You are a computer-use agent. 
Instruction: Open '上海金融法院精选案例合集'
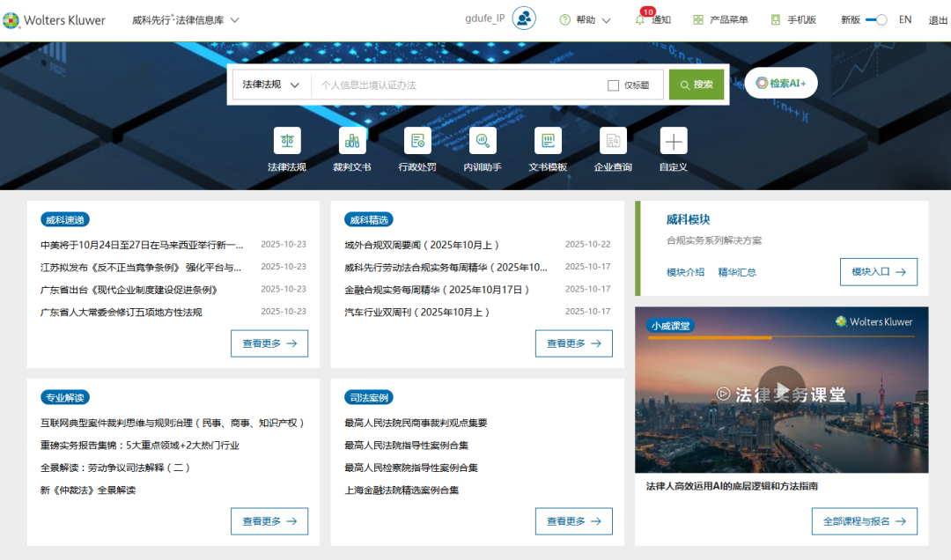pyautogui.click(x=402, y=490)
